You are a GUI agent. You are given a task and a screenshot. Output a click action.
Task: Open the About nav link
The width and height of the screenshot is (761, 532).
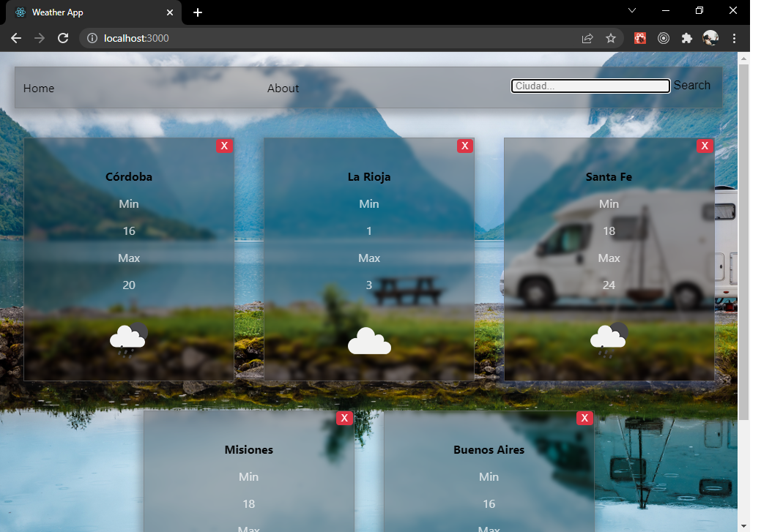283,89
